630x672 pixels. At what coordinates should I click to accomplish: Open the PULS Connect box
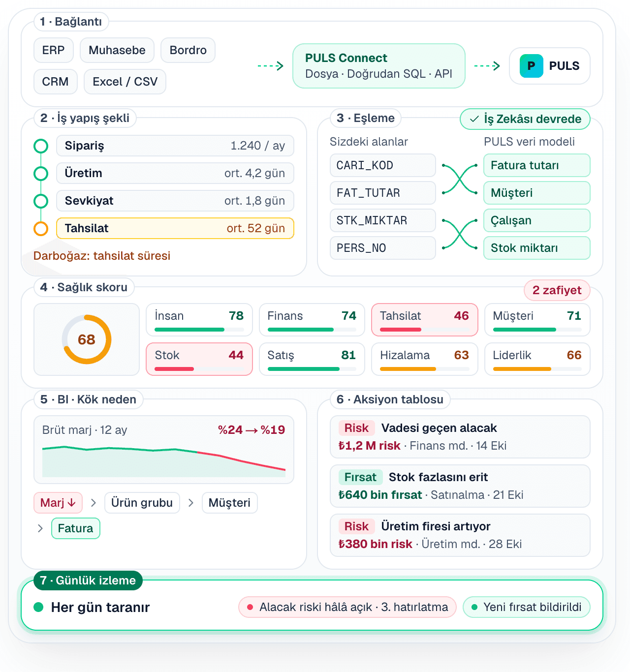(379, 66)
